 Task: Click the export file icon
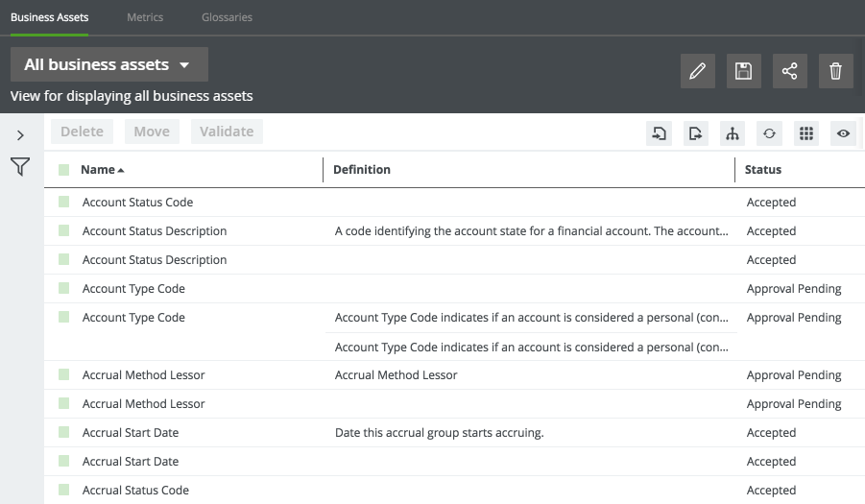point(696,133)
